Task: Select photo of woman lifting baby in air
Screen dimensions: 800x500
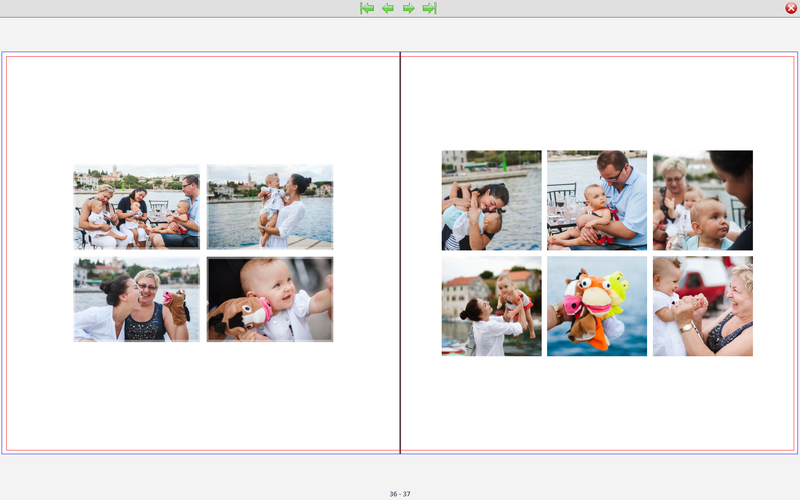Action: point(491,306)
